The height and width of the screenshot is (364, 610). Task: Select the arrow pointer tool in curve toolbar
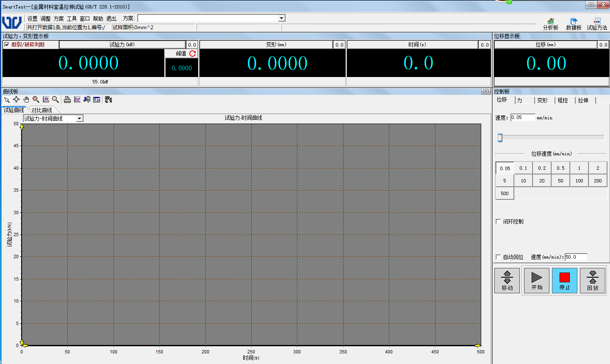(7, 100)
